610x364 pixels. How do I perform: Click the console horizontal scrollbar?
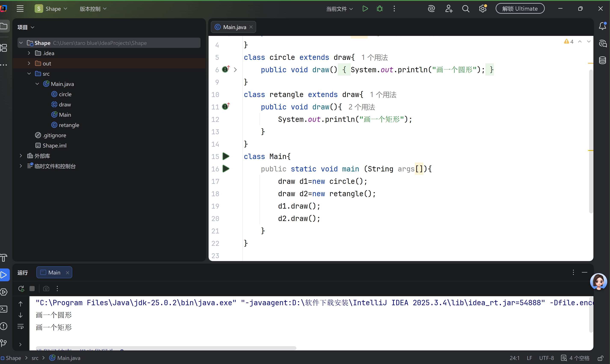(166, 348)
